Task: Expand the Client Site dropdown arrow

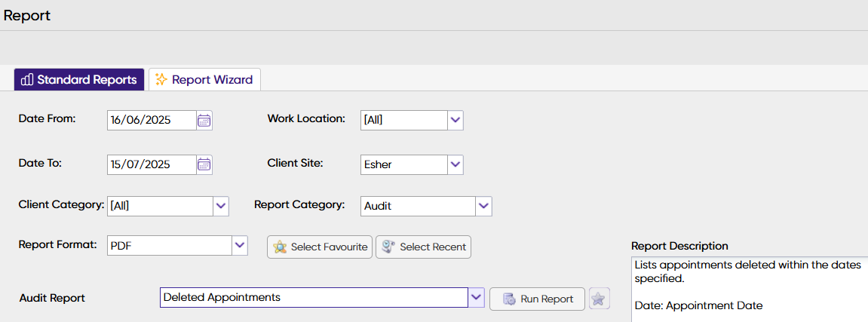Action: 455,164
